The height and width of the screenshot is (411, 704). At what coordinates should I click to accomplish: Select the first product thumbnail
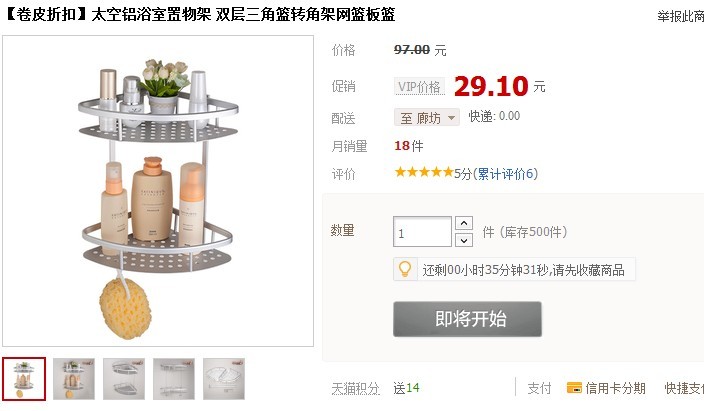[24, 379]
